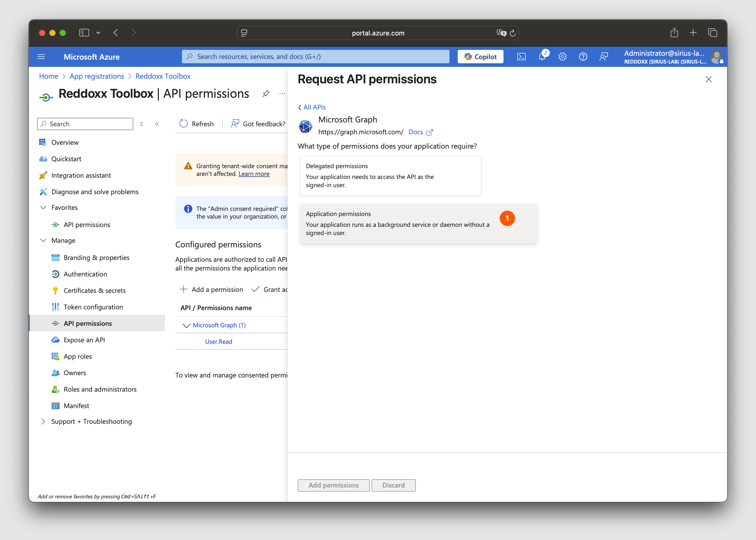
Task: Click the account avatar picture
Action: coord(717,57)
